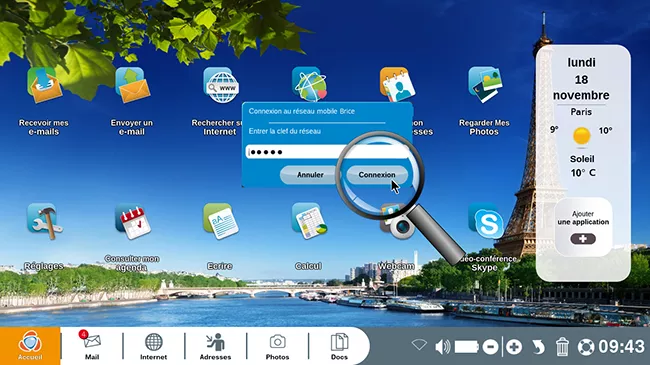The width and height of the screenshot is (650, 365).
Task: Click the 09:43 clock
Action: click(621, 347)
